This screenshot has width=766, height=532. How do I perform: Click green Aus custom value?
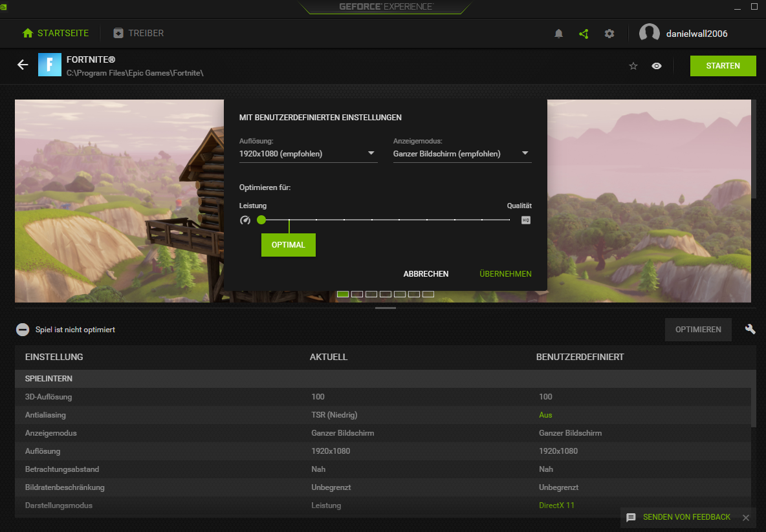click(x=545, y=415)
